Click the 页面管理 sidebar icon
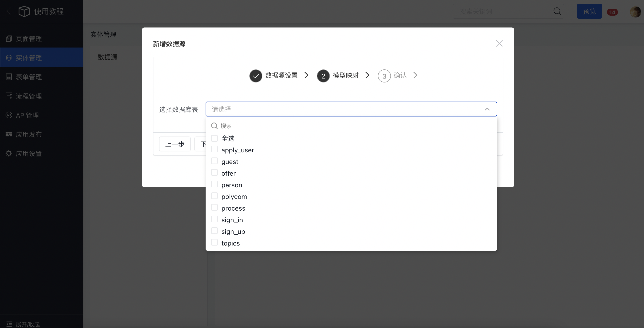The height and width of the screenshot is (328, 644). pos(9,39)
